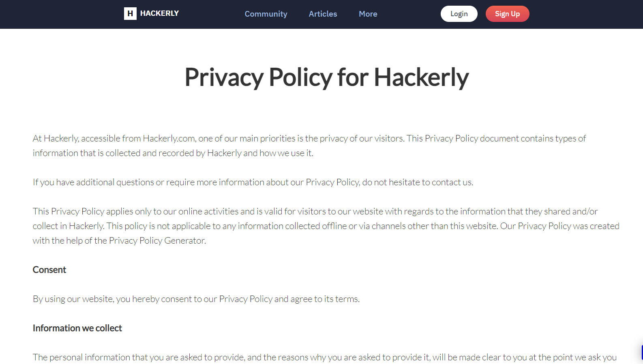Click the Hackerly.com text in first paragraph
The image size is (643, 364).
(x=169, y=139)
